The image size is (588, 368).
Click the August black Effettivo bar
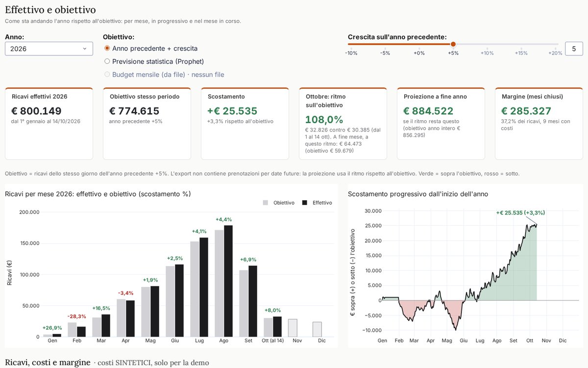point(228,281)
